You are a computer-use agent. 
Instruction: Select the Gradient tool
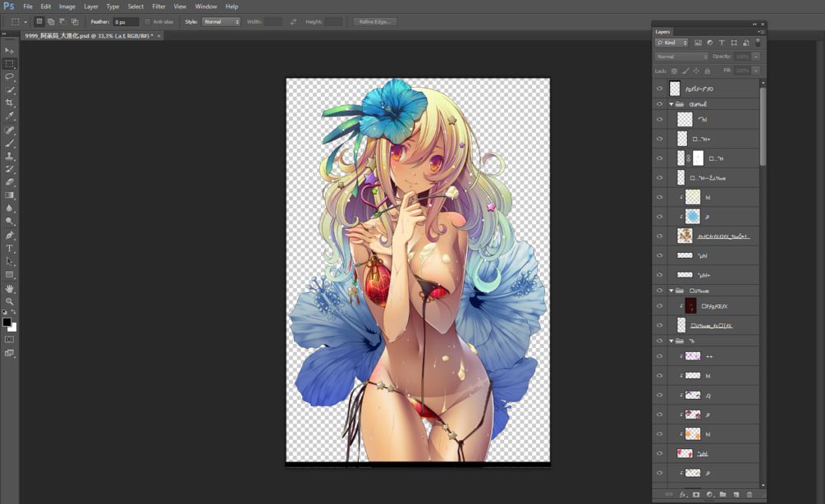coord(10,195)
